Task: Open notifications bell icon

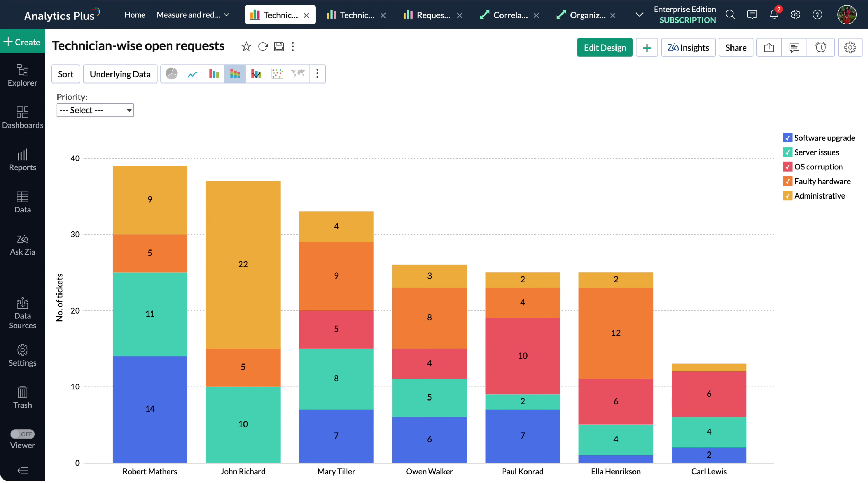Action: click(774, 15)
